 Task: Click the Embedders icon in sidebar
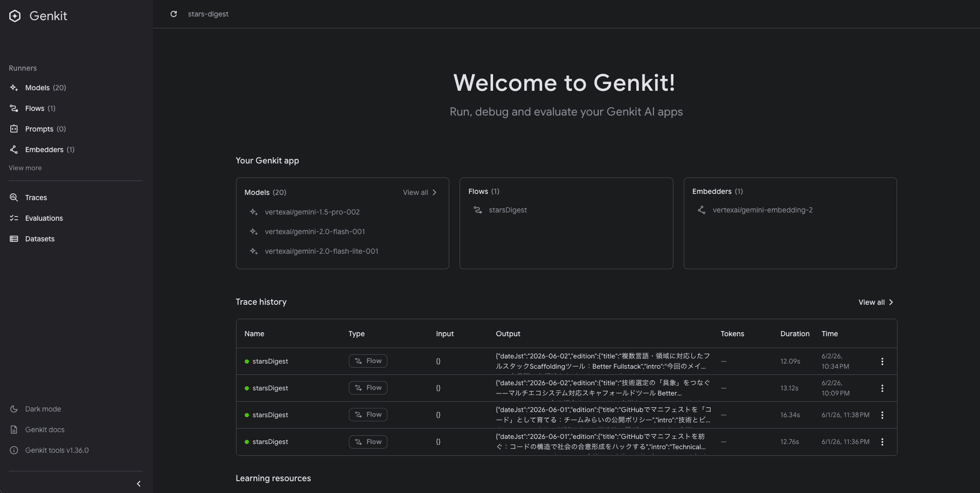(x=14, y=150)
